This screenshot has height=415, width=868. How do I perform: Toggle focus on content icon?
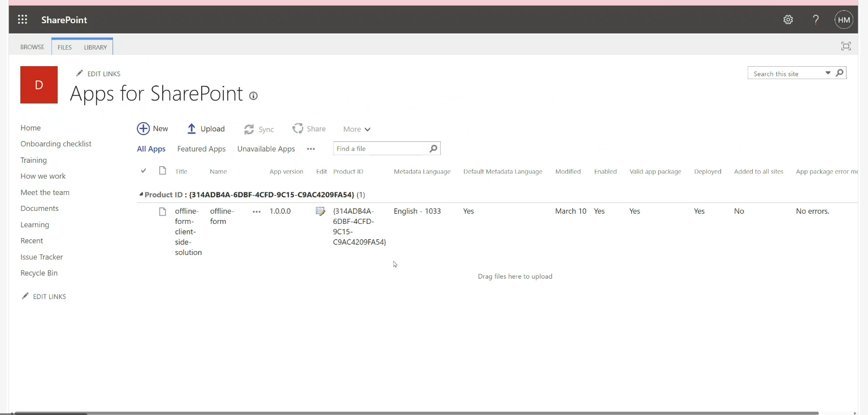846,46
